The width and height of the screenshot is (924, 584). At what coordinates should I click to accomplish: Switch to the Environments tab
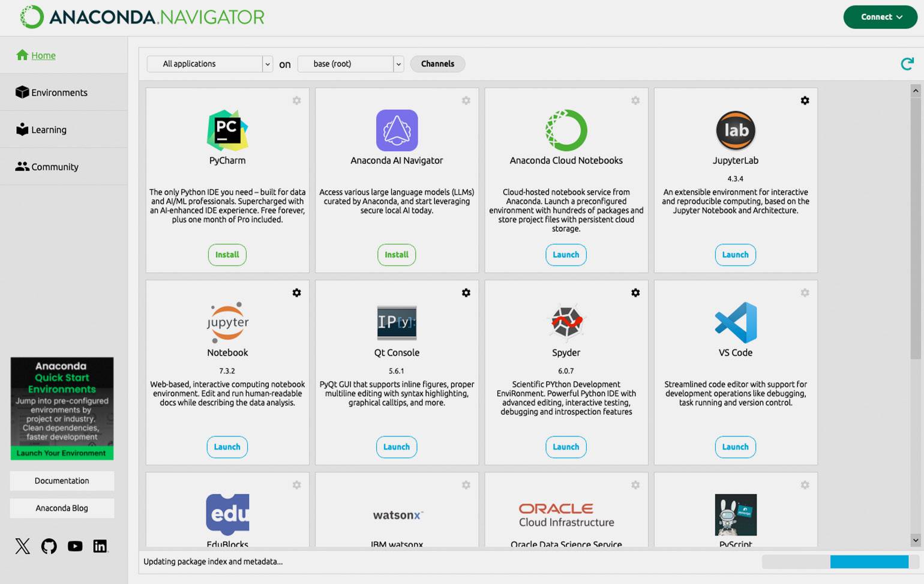click(59, 92)
